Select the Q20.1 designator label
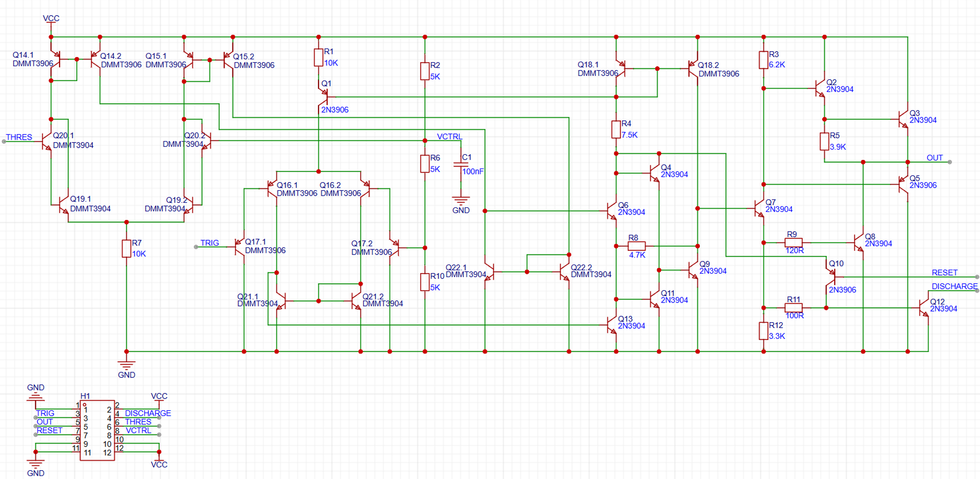This screenshot has width=980, height=479. click(x=63, y=136)
